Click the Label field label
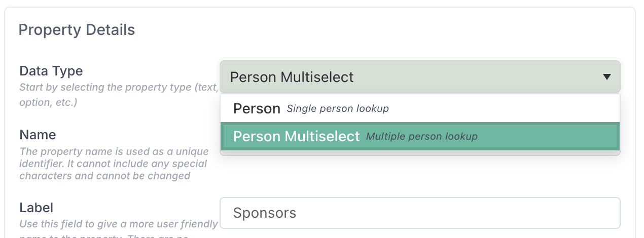The height and width of the screenshot is (238, 644). click(37, 208)
